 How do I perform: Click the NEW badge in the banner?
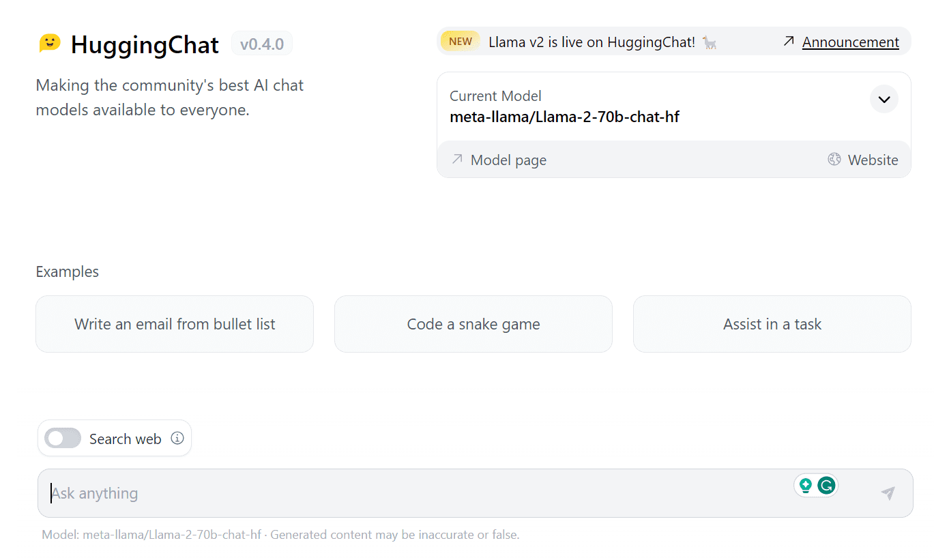pyautogui.click(x=461, y=41)
